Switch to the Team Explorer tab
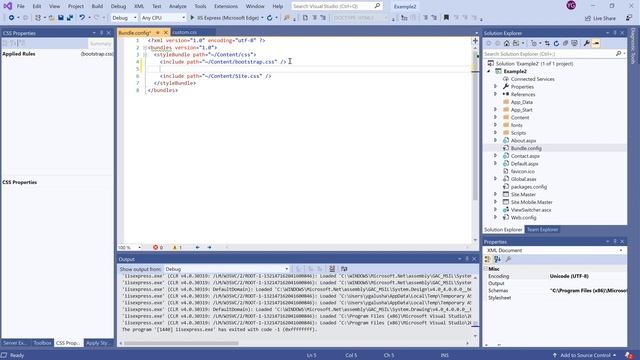The width and height of the screenshot is (640, 360). pos(542,229)
